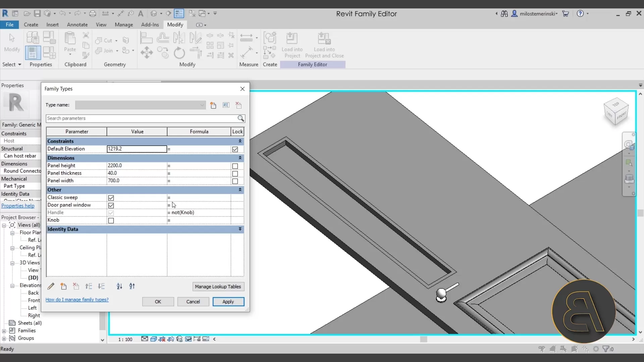Image resolution: width=644 pixels, height=362 pixels.
Task: Toggle Reveal Hidden Elements on the view bar
Action: tap(171, 339)
